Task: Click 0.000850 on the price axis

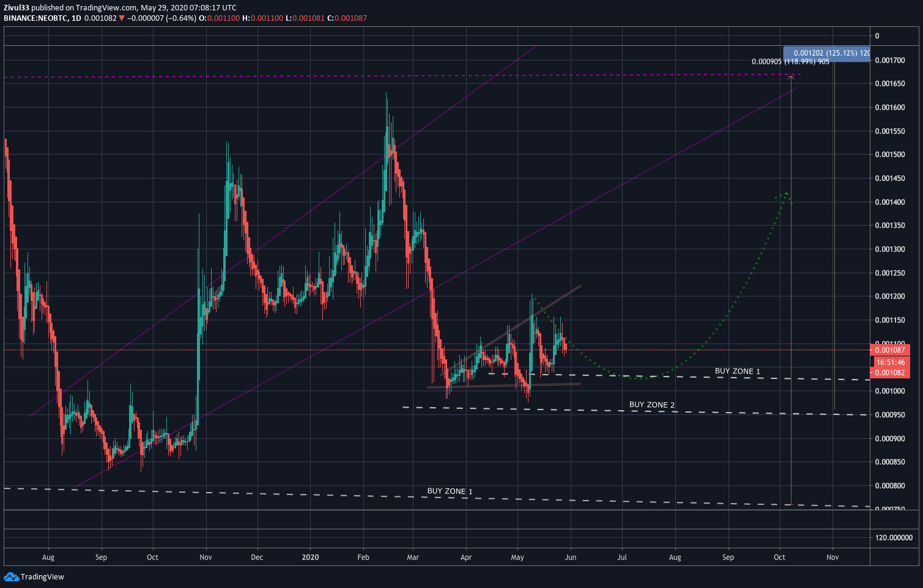Action: [890, 462]
